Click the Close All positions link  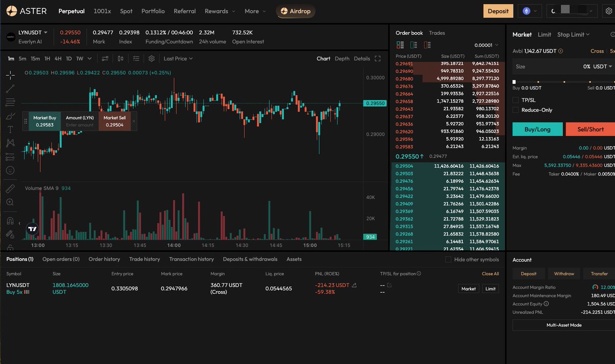click(490, 274)
